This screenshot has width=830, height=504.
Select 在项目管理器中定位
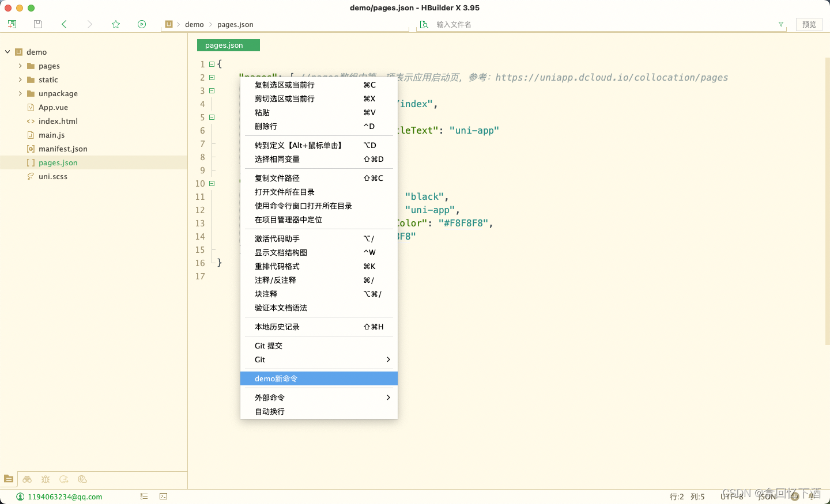pyautogui.click(x=319, y=219)
